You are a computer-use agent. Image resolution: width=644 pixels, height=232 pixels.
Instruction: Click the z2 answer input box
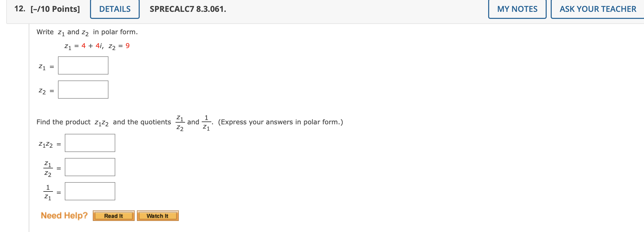click(83, 90)
